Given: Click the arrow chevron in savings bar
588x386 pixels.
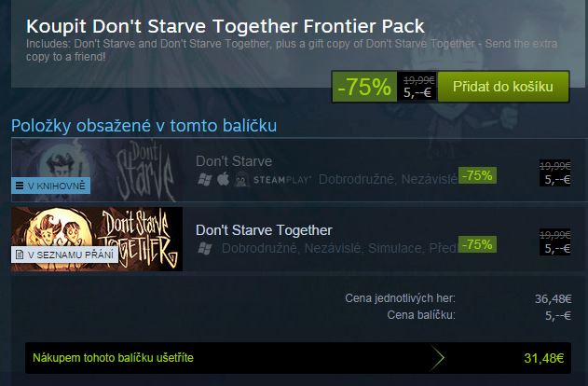Looking at the screenshot, I should tap(438, 358).
